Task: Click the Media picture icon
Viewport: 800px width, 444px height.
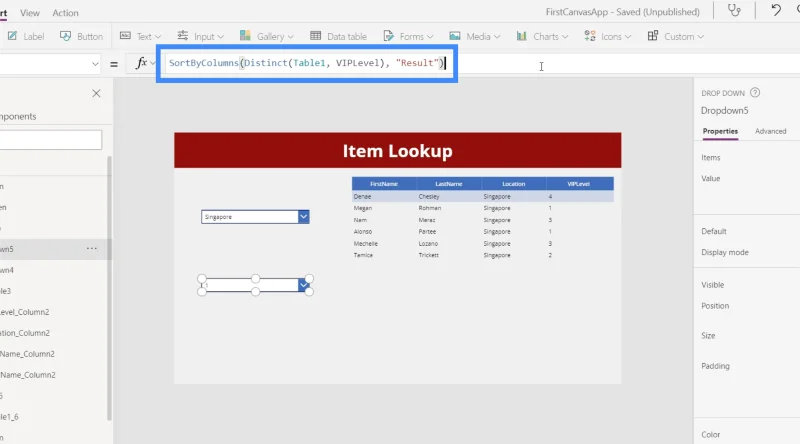Action: pos(455,36)
